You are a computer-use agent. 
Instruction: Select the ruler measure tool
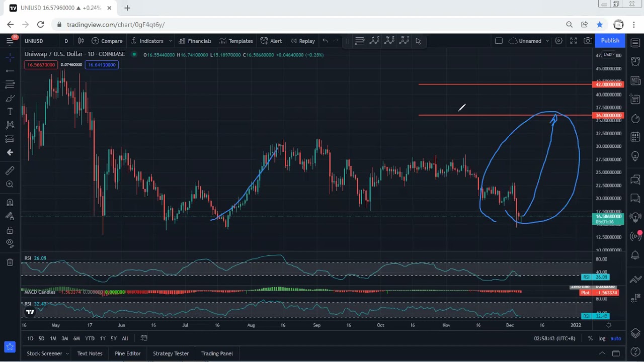(x=10, y=171)
